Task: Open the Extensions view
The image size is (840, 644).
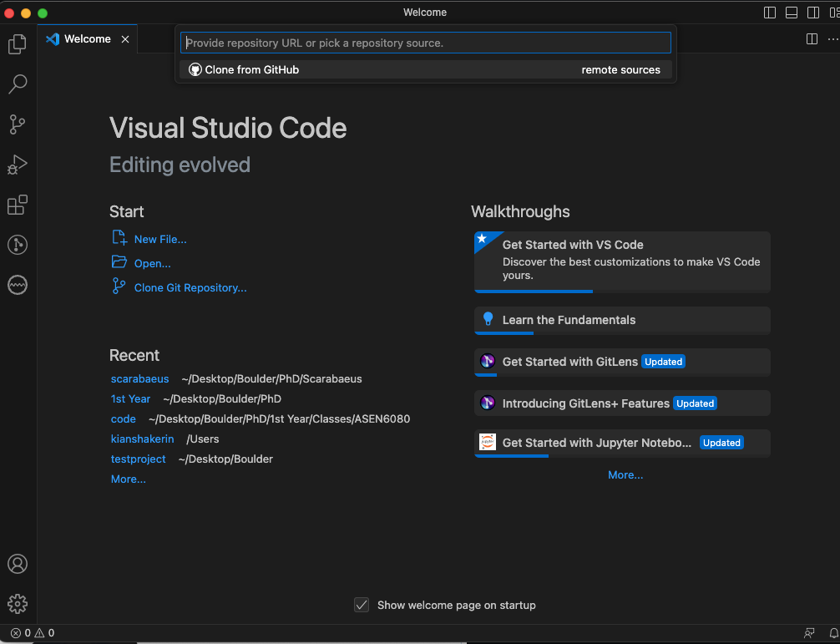Action: pyautogui.click(x=18, y=205)
